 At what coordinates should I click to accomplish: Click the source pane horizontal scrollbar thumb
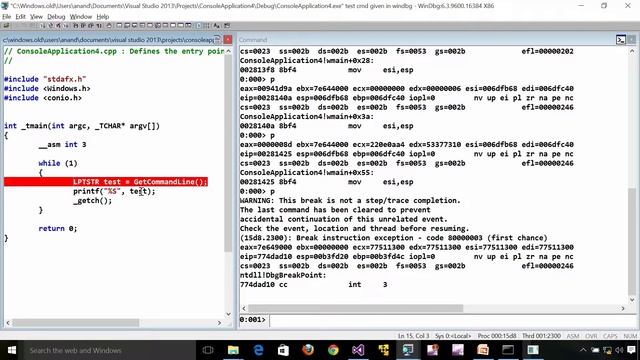point(76,323)
